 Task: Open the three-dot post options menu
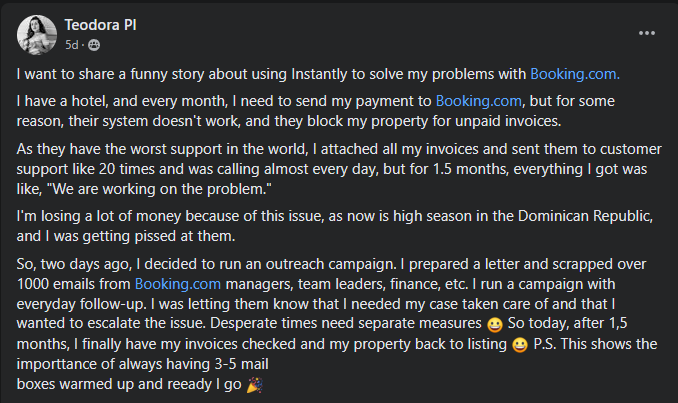point(646,33)
